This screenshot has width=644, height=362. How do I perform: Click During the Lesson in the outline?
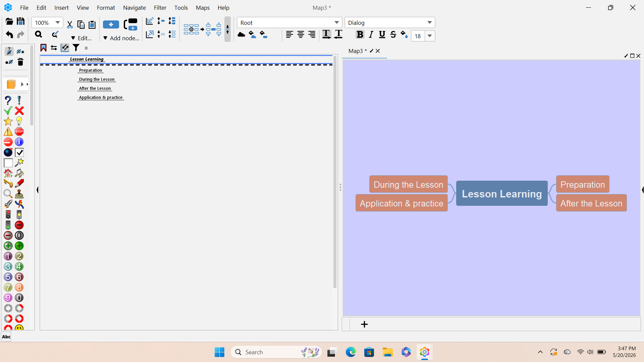click(97, 79)
